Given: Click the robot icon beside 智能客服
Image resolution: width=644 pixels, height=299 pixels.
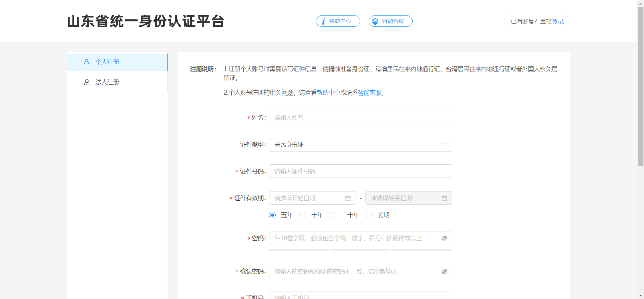Looking at the screenshot, I should pyautogui.click(x=375, y=21).
